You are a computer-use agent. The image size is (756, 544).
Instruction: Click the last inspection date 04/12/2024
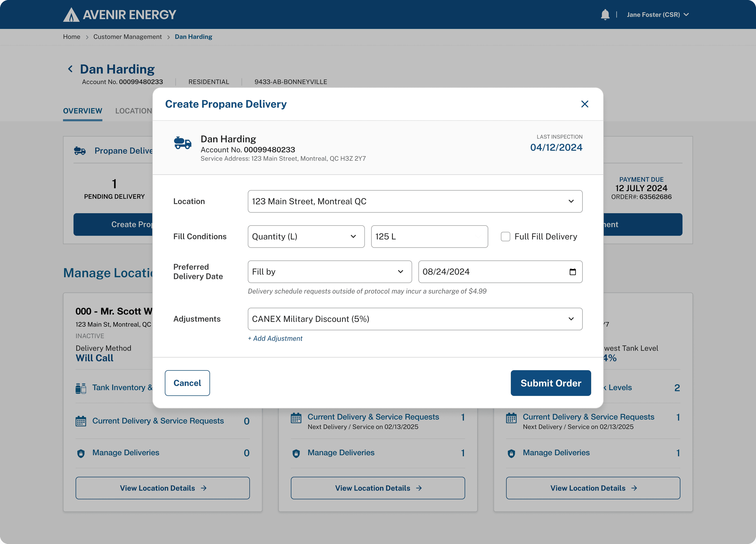click(556, 147)
